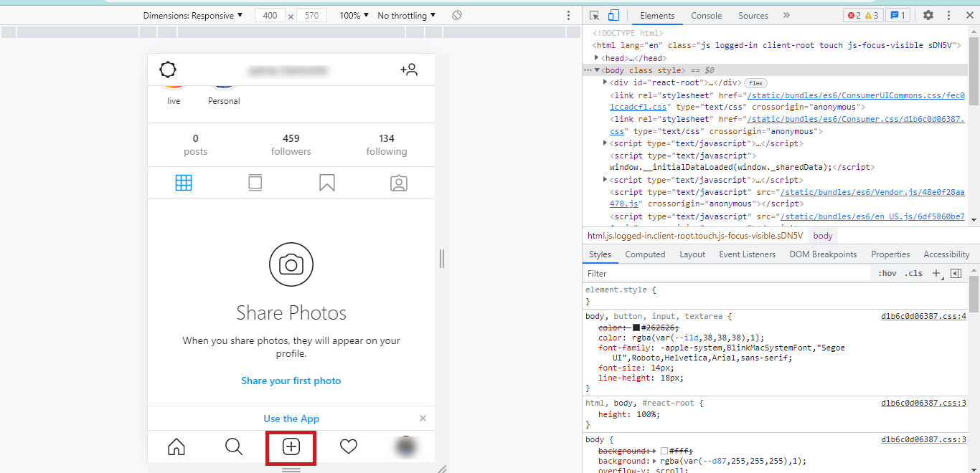Click the #262626 color swatch
This screenshot has width=980, height=473.
pyautogui.click(x=636, y=328)
